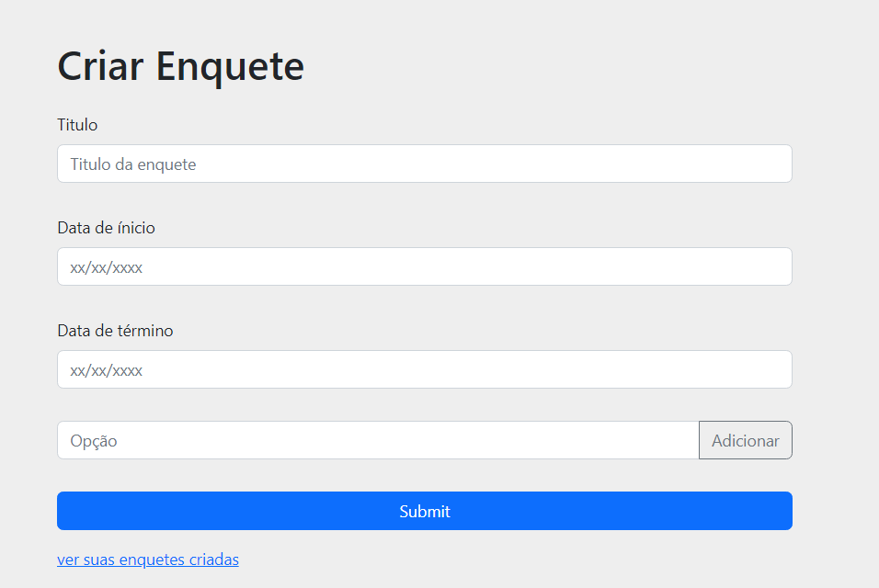879x588 pixels.
Task: Select the Data de ínicio date field
Action: 425,266
